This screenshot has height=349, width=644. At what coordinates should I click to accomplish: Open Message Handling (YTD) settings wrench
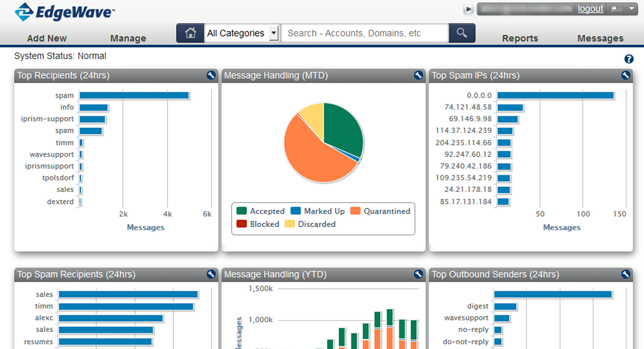coord(418,274)
